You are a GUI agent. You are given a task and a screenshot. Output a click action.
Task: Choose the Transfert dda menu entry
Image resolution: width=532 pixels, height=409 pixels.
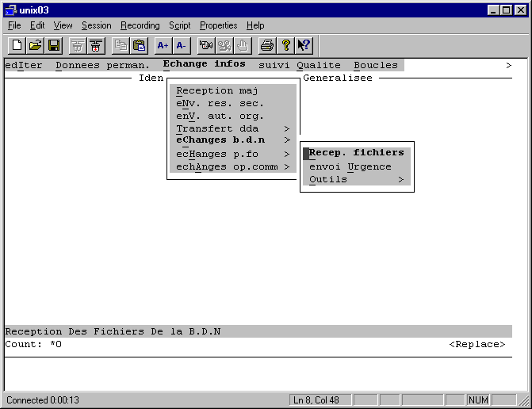(x=233, y=129)
